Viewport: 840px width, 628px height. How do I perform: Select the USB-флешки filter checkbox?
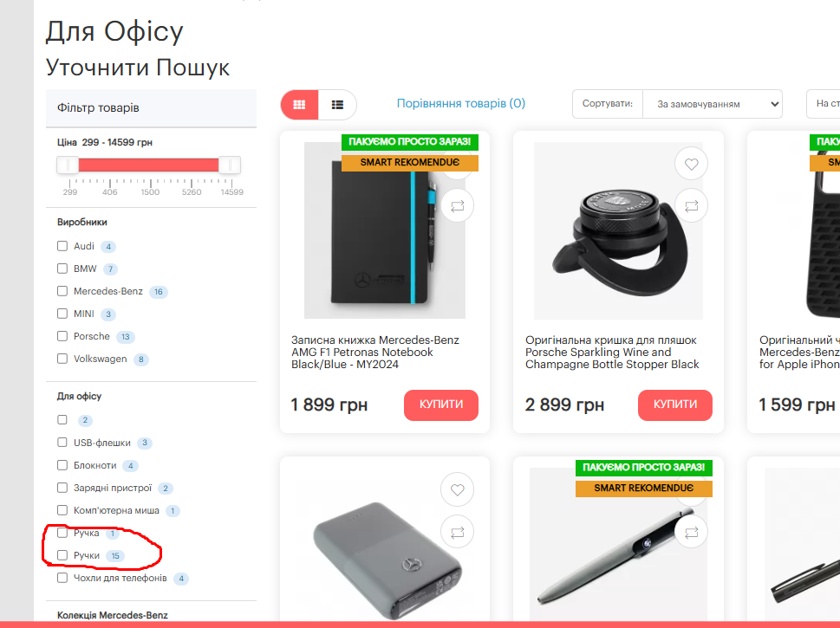click(62, 443)
